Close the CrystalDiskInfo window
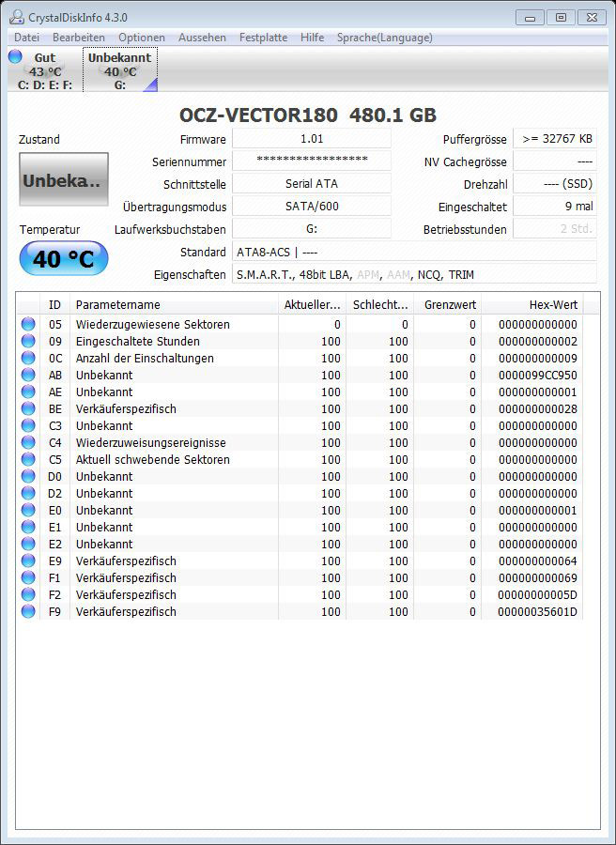The width and height of the screenshot is (616, 845). (x=593, y=18)
